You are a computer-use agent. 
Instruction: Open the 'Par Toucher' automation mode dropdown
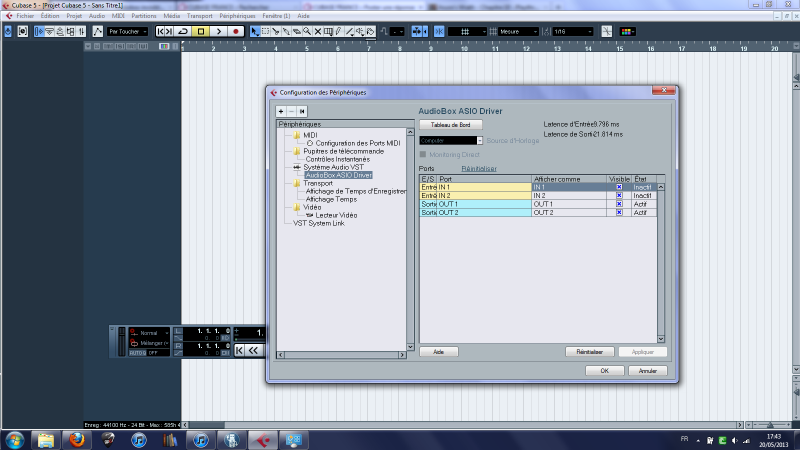tap(128, 32)
